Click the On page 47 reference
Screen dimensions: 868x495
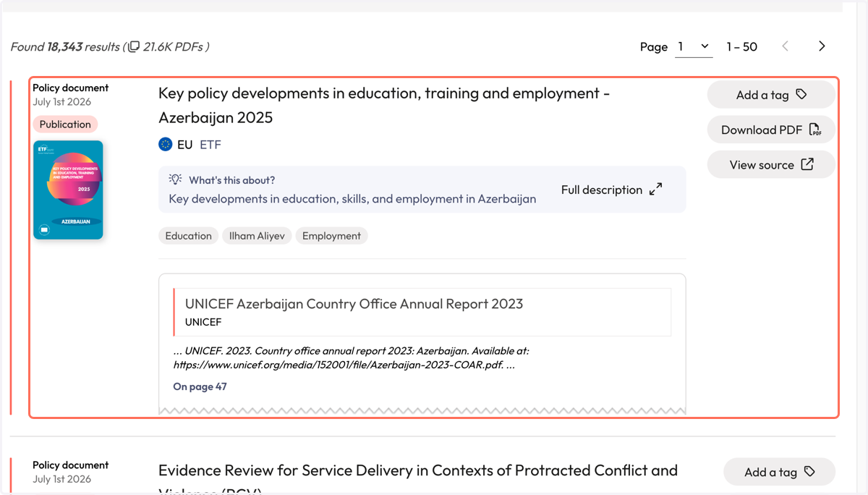(x=200, y=386)
